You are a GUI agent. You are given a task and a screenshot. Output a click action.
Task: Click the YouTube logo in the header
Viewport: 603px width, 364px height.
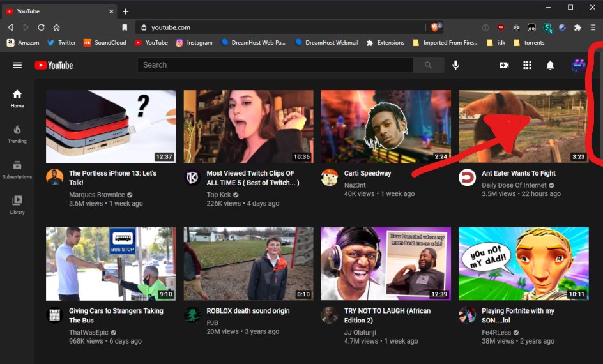[54, 65]
